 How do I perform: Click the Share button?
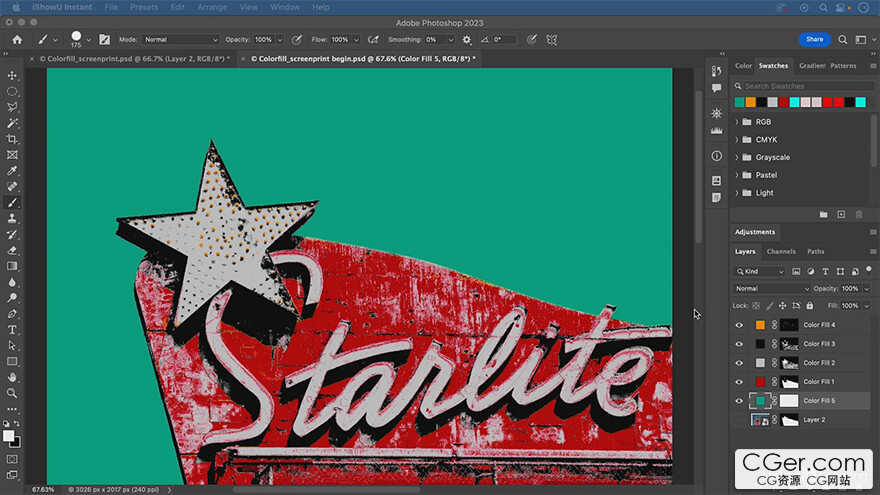pyautogui.click(x=814, y=40)
